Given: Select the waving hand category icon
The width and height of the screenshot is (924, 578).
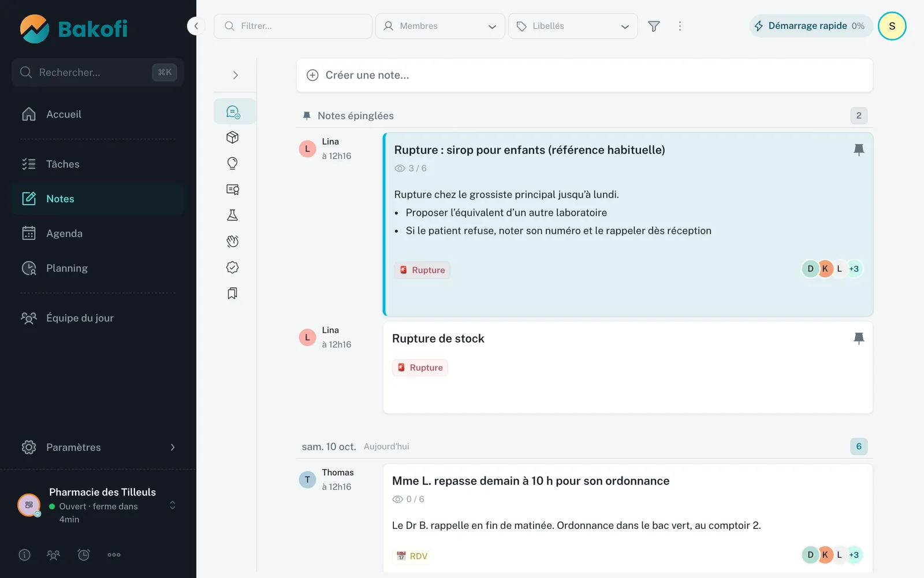Looking at the screenshot, I should (x=233, y=242).
